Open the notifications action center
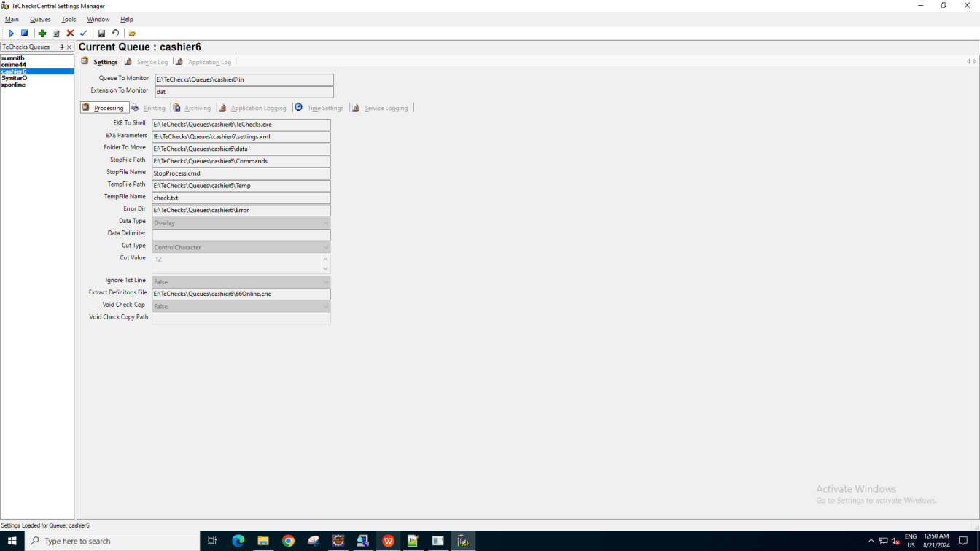The width and height of the screenshot is (980, 551). point(963,541)
